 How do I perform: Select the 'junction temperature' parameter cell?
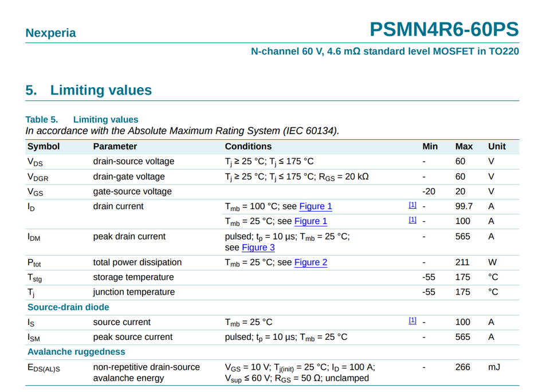[x=133, y=292]
